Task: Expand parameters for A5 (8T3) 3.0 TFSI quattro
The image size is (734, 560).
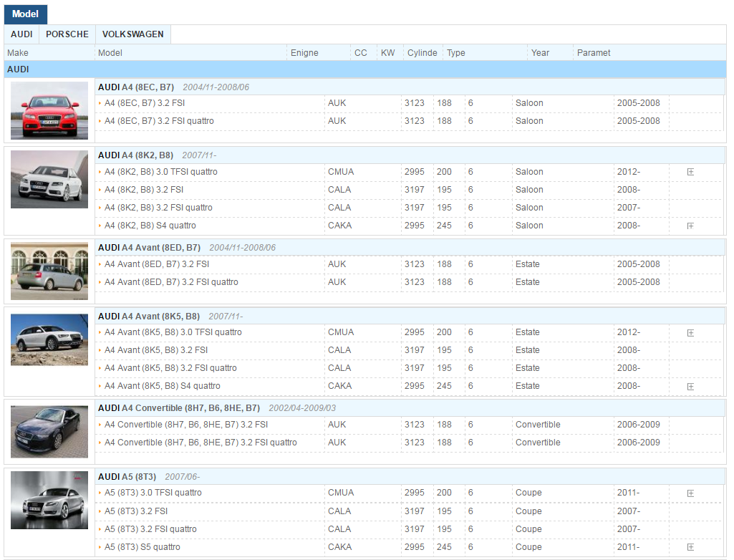Action: coord(690,493)
